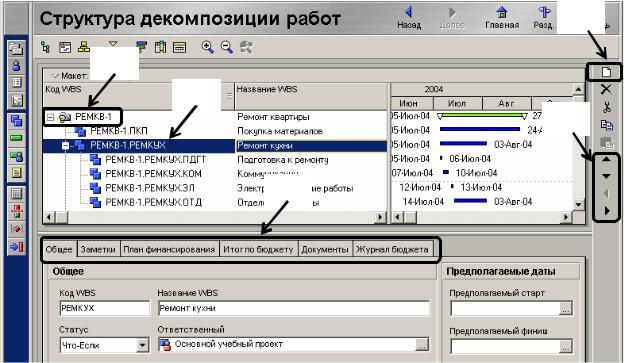Go forward with the Далее button

(x=452, y=18)
